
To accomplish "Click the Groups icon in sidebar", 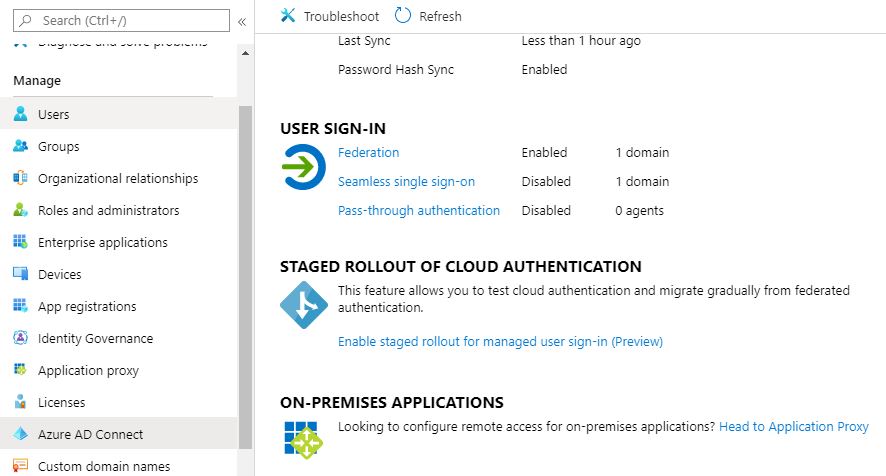I will pos(20,146).
